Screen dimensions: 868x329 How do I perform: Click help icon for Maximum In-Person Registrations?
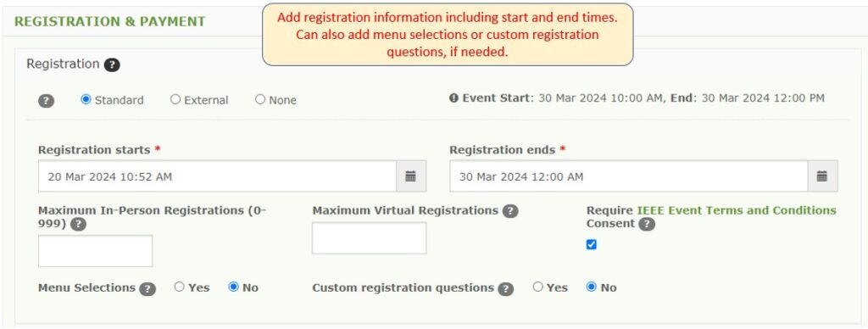pos(79,225)
